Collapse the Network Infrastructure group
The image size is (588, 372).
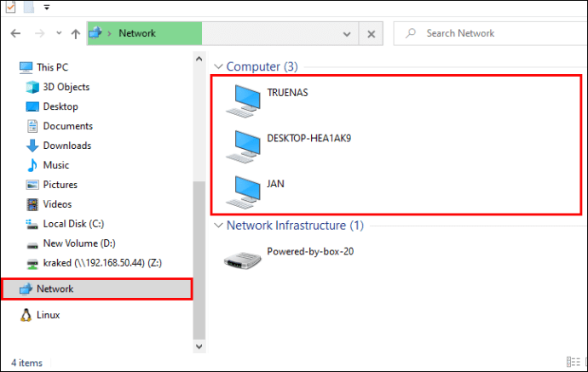(218, 226)
